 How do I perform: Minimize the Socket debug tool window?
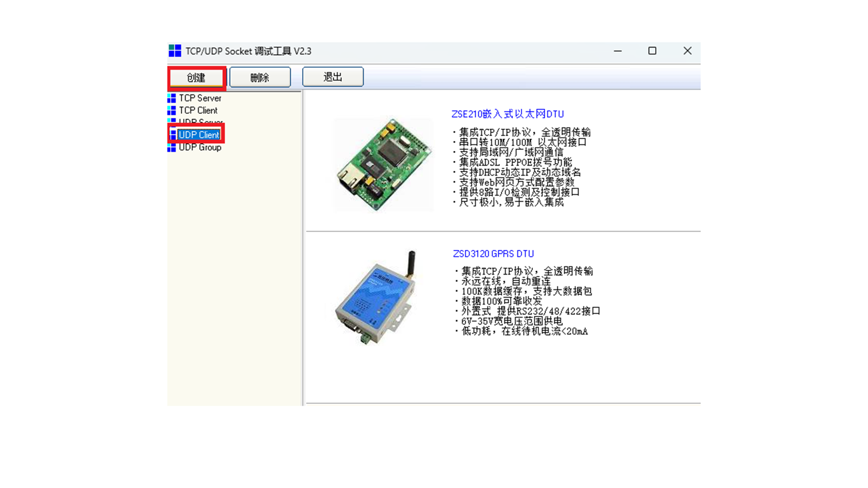(x=618, y=51)
